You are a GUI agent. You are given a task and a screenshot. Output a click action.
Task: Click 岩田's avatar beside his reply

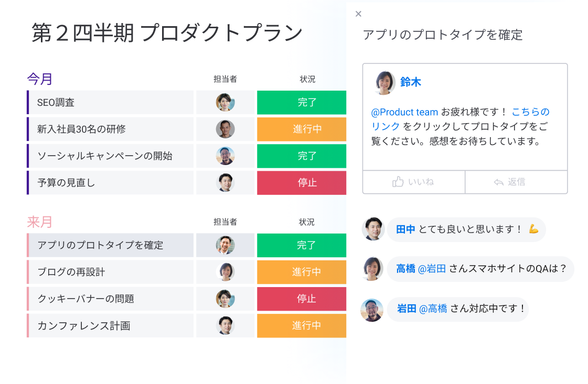coord(372,310)
